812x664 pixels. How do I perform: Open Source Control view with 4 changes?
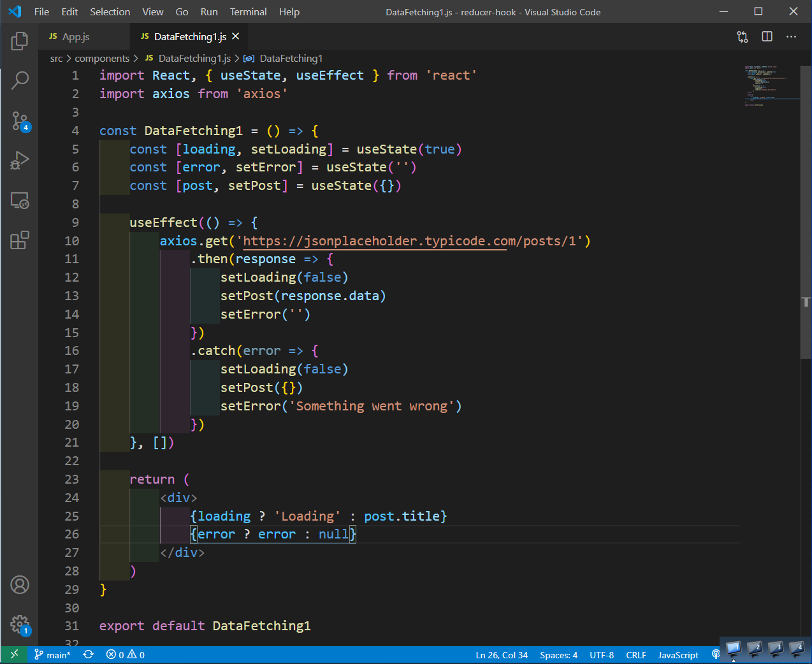point(20,121)
